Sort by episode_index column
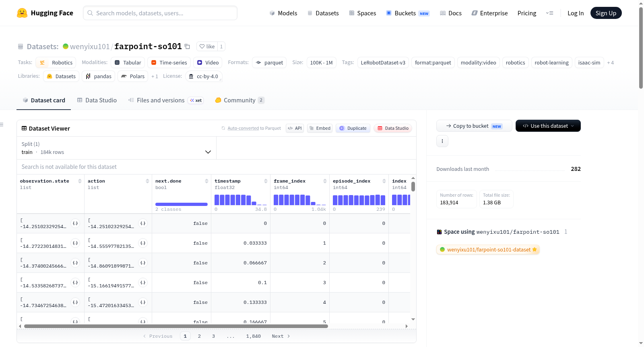Image resolution: width=644 pixels, height=347 pixels. click(384, 181)
